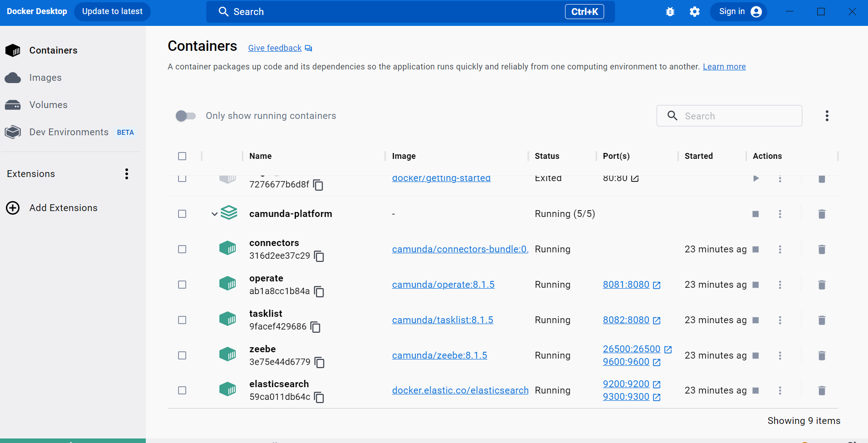Delete the tasklist container
This screenshot has width=868, height=443.
(822, 320)
